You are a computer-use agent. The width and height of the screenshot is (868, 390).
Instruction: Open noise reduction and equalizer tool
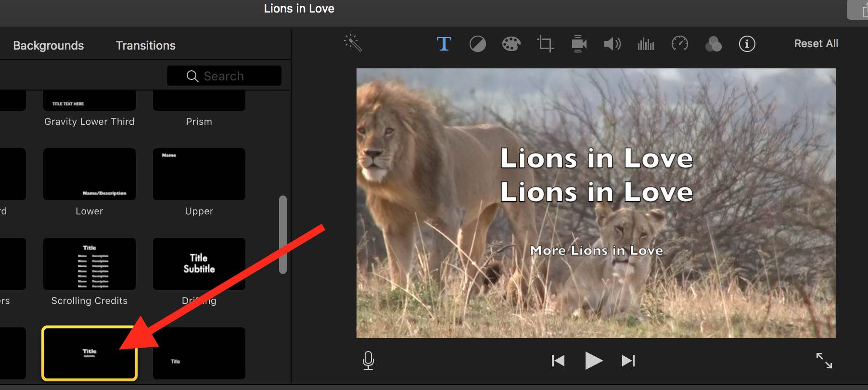pos(646,44)
